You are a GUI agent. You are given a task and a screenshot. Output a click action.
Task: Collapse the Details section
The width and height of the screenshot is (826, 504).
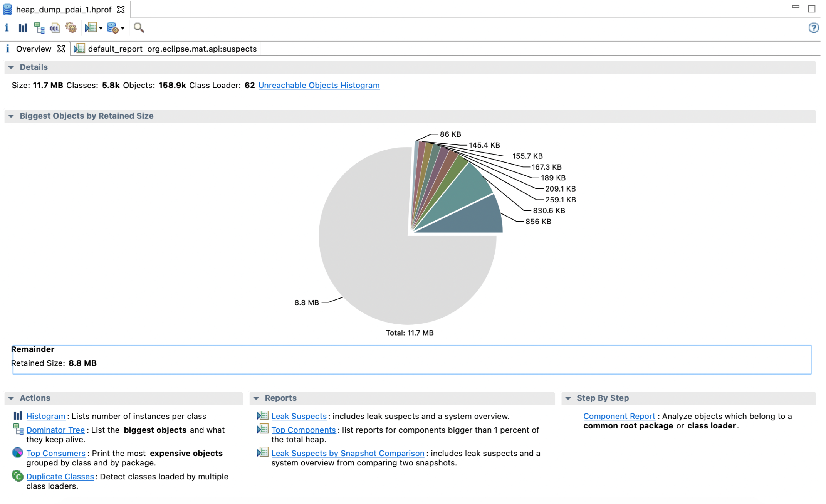point(11,67)
